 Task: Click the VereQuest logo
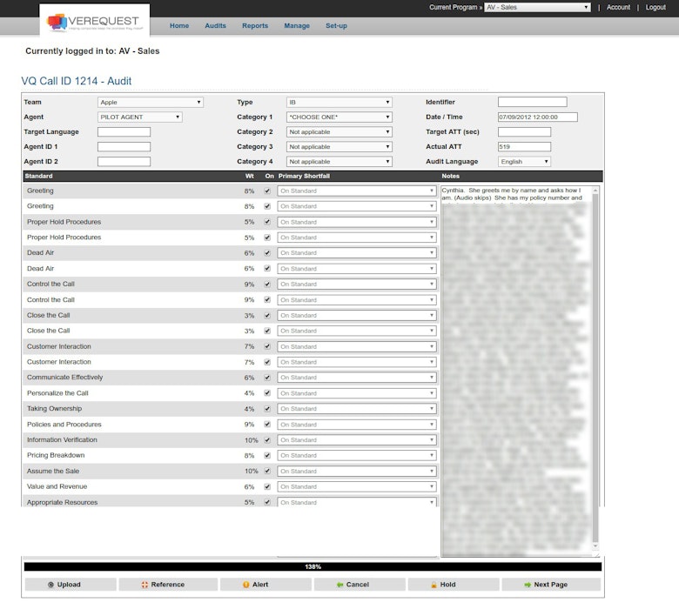tap(94, 22)
